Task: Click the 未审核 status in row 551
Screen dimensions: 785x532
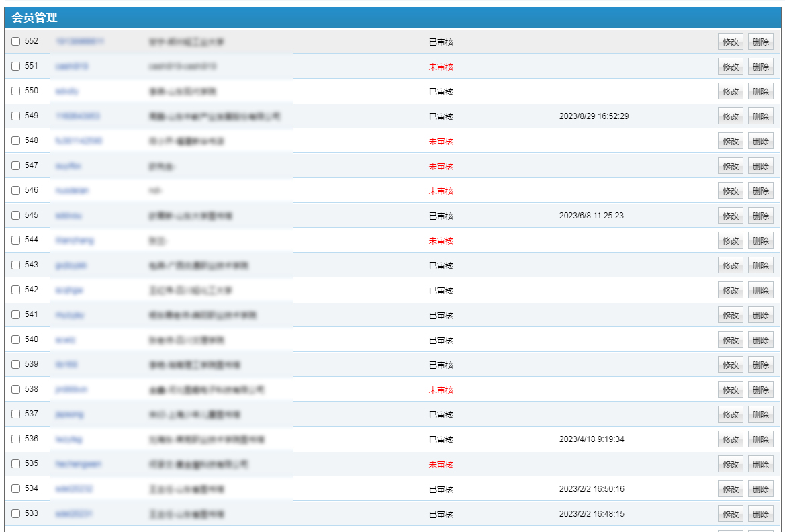Action: tap(441, 67)
